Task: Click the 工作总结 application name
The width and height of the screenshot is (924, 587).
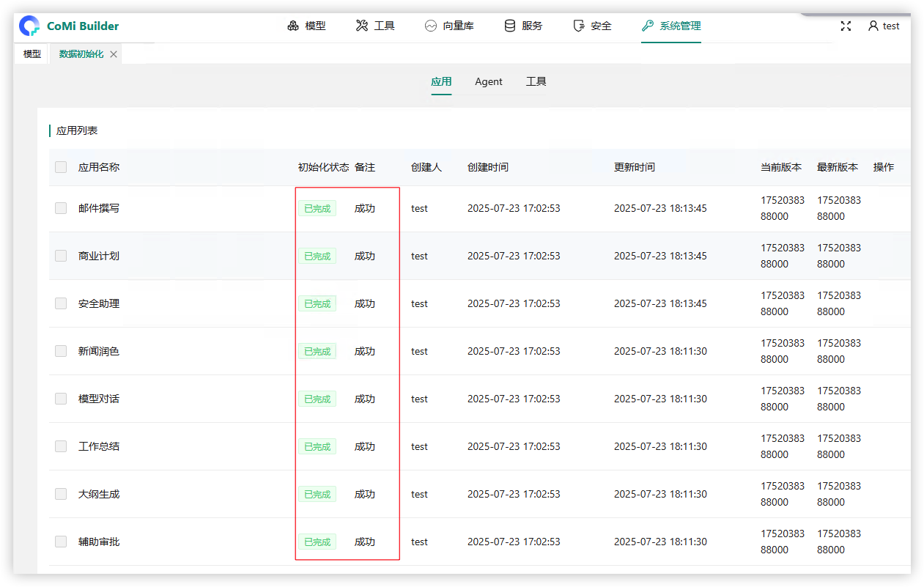Action: pyautogui.click(x=99, y=446)
